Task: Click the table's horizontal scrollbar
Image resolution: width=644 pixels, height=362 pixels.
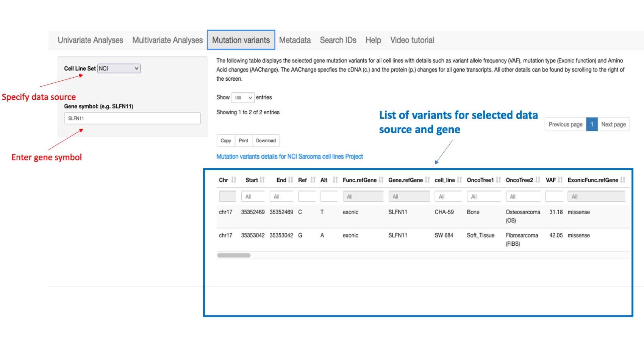Action: [x=234, y=255]
